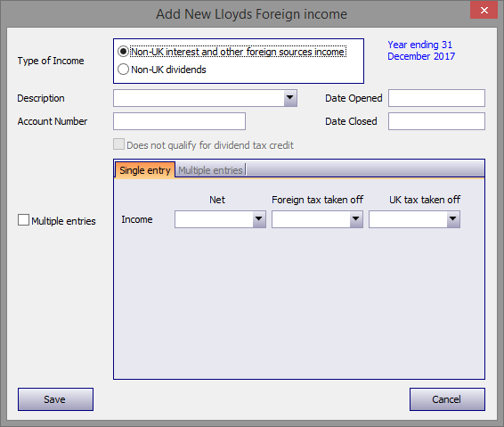Click the Income row label

pyautogui.click(x=137, y=219)
